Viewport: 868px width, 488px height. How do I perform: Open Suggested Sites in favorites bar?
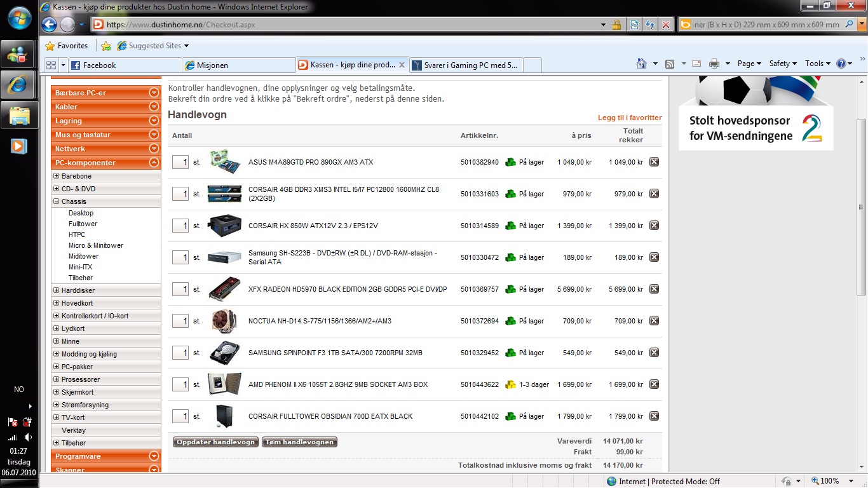coord(153,46)
